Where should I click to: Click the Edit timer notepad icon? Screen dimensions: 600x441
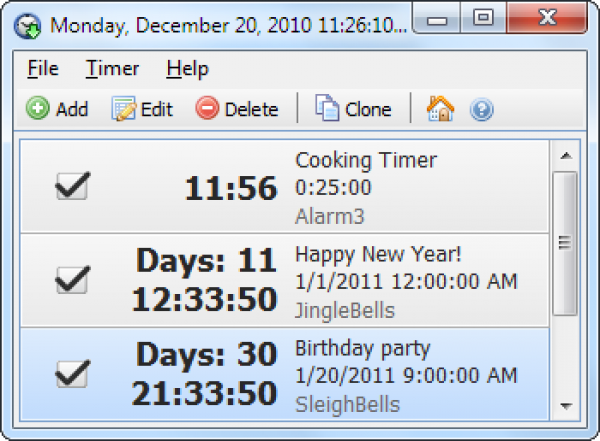coord(124,109)
